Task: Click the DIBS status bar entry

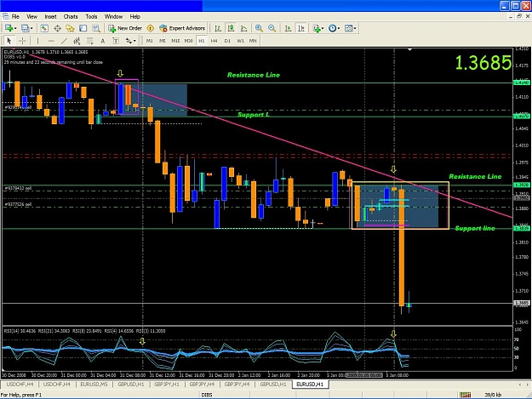Action: tap(207, 395)
